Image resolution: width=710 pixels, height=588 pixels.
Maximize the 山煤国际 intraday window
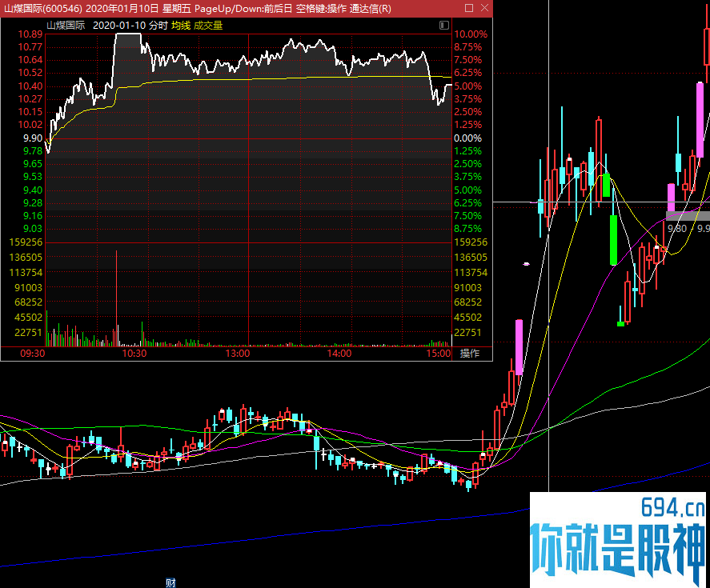(469, 8)
